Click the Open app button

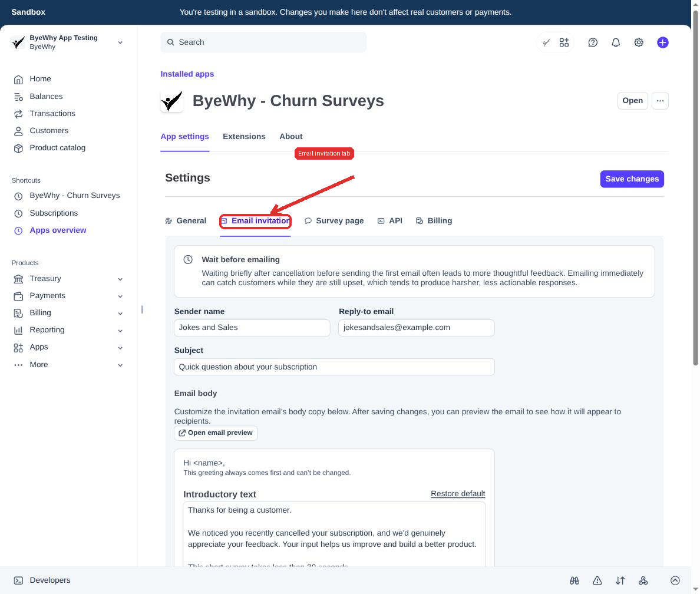pos(633,101)
